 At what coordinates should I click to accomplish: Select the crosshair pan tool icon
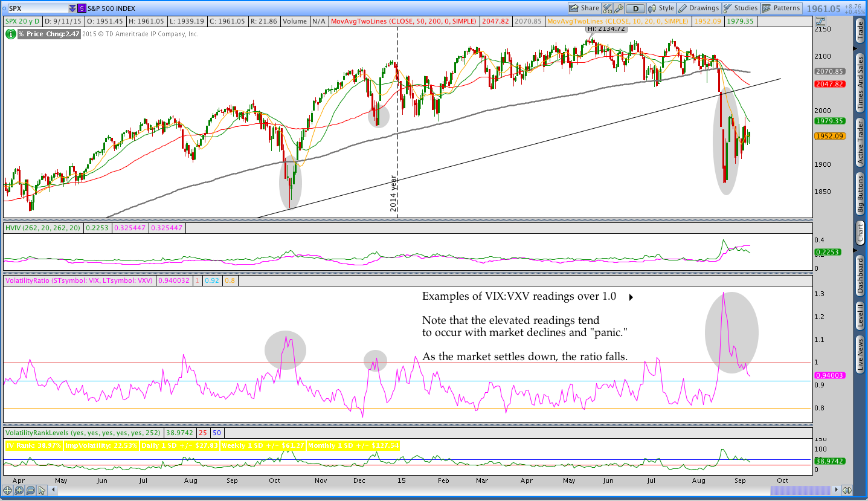click(x=7, y=490)
